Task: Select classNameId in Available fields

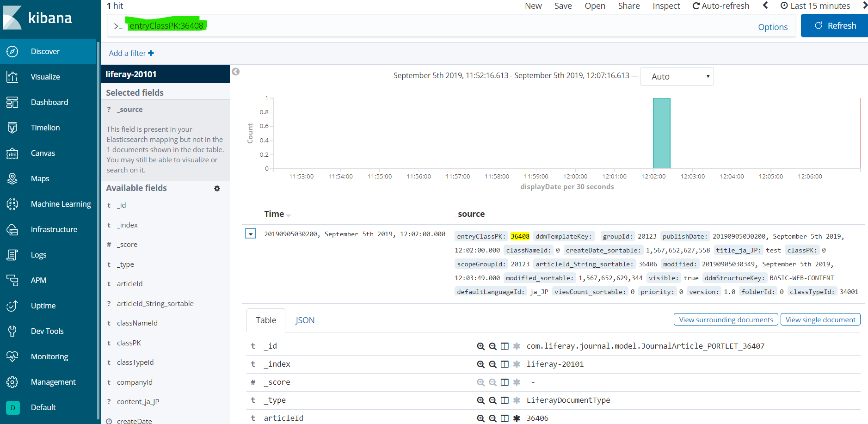Action: [x=137, y=323]
